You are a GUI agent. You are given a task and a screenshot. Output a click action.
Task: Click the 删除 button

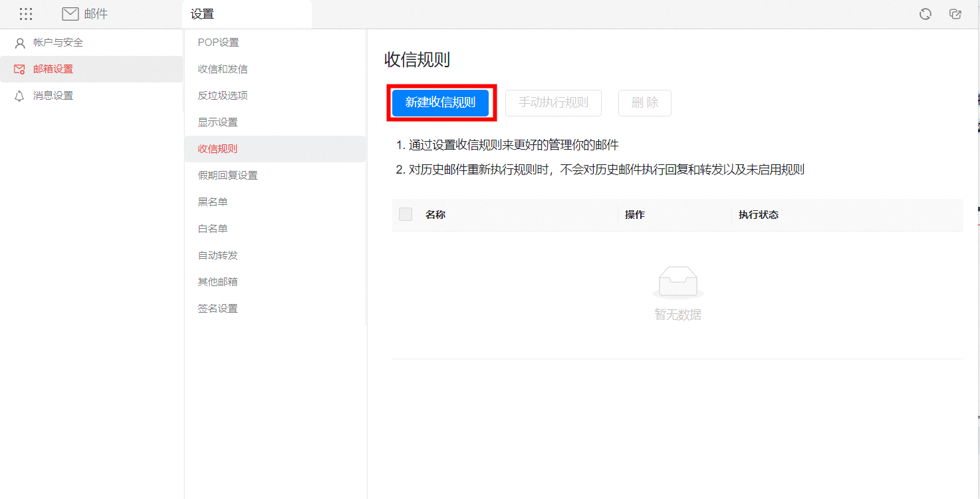click(644, 103)
